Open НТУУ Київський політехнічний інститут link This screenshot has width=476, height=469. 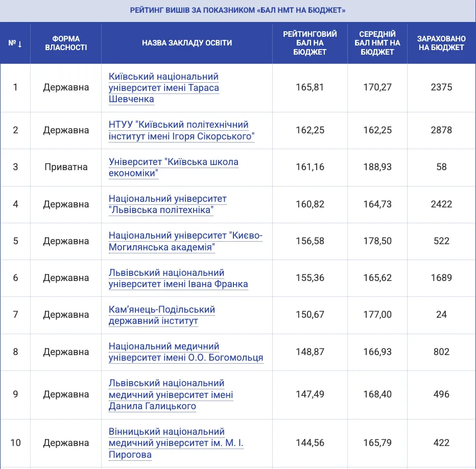(181, 130)
